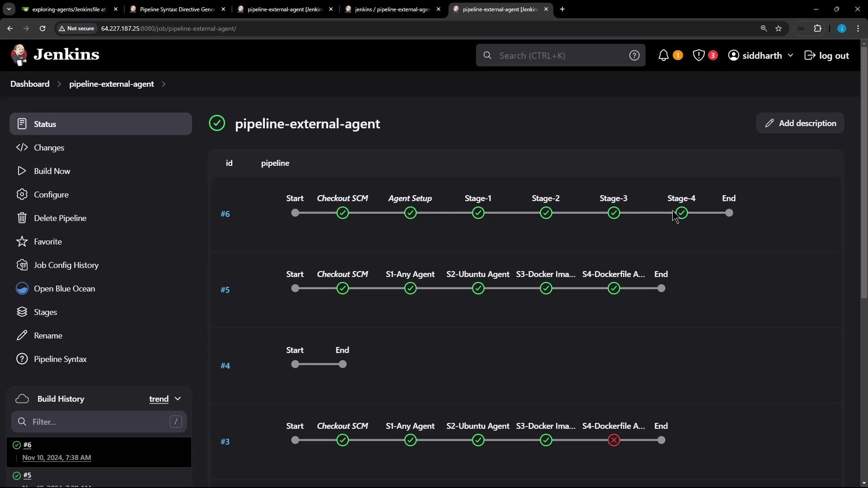The height and width of the screenshot is (488, 868).
Task: Go to the Dashboard breadcrumb
Action: click(x=30, y=84)
